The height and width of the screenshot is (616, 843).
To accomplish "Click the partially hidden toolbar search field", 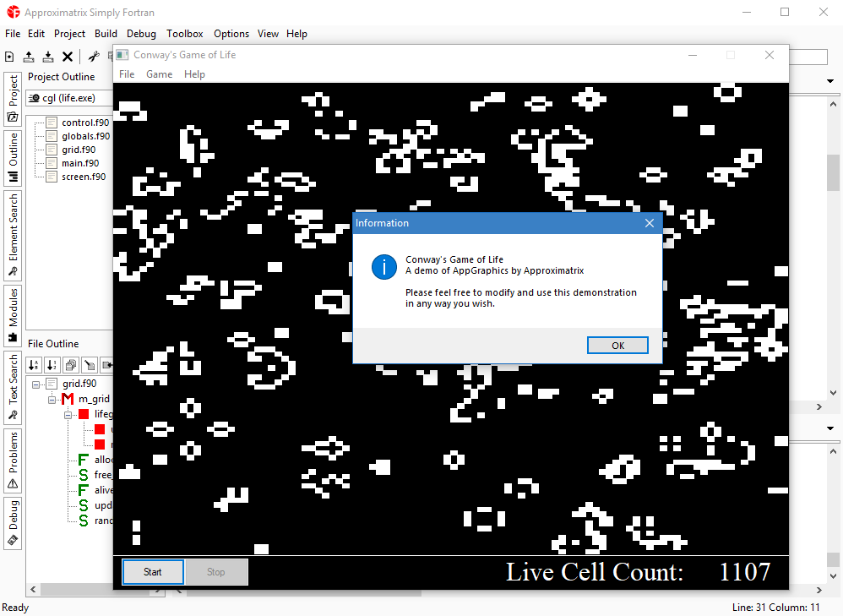I will tap(808, 57).
